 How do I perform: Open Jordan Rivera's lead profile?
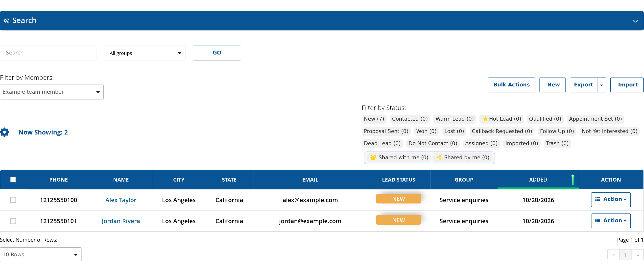coord(121,221)
